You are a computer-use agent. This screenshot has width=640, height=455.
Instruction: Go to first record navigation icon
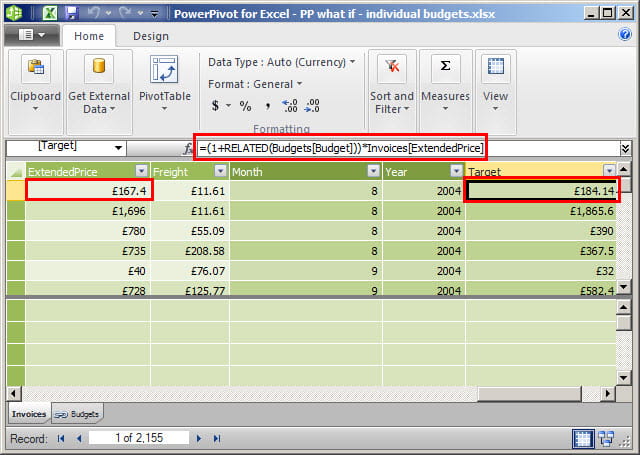(61, 439)
